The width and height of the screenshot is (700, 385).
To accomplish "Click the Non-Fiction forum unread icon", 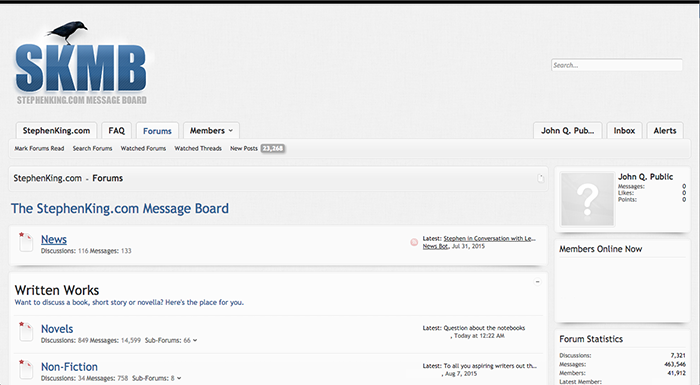I will click(x=25, y=369).
